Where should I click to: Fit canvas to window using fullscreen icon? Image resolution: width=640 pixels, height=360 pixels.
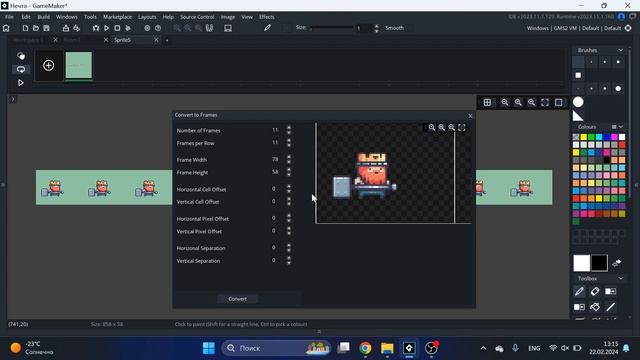tap(545, 102)
